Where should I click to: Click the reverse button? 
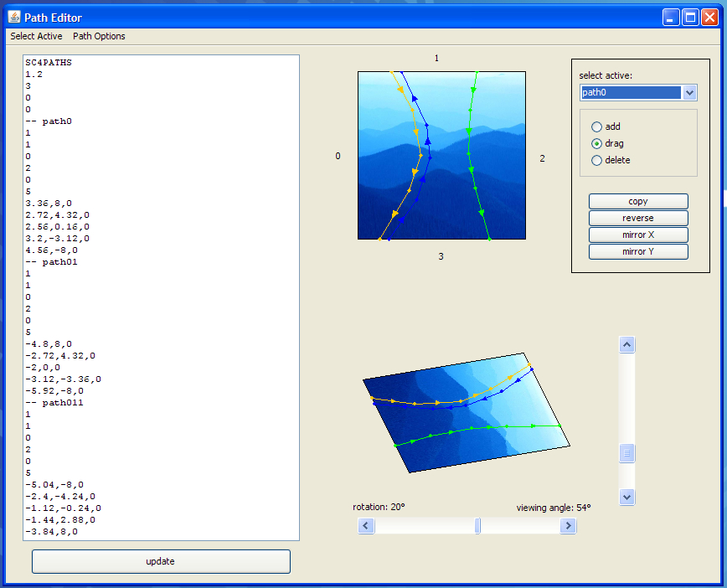pyautogui.click(x=638, y=219)
